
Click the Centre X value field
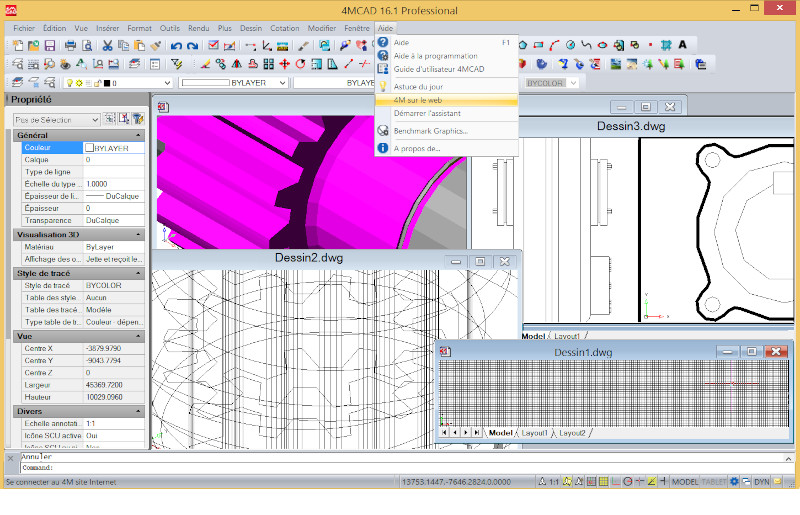click(x=114, y=349)
